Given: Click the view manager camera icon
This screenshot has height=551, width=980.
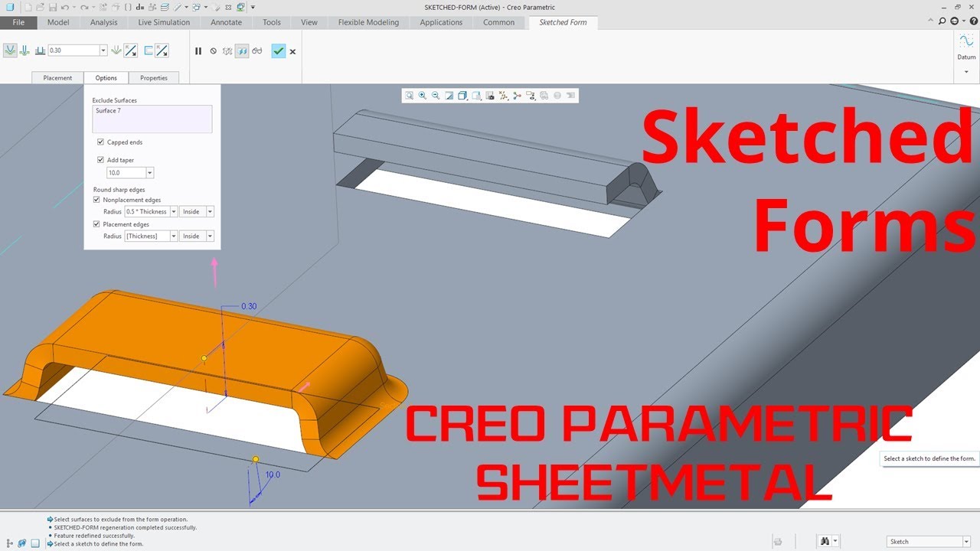Looking at the screenshot, I should [x=489, y=96].
